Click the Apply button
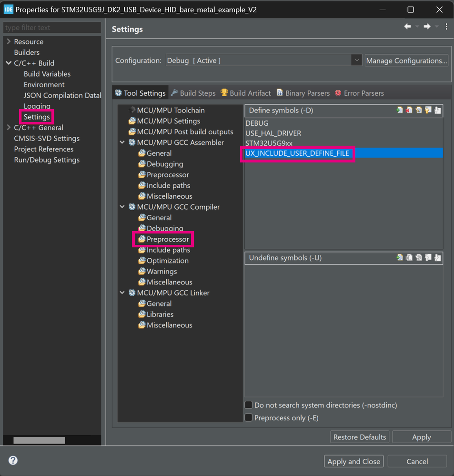Viewport: 454px width, 476px height. [x=422, y=437]
